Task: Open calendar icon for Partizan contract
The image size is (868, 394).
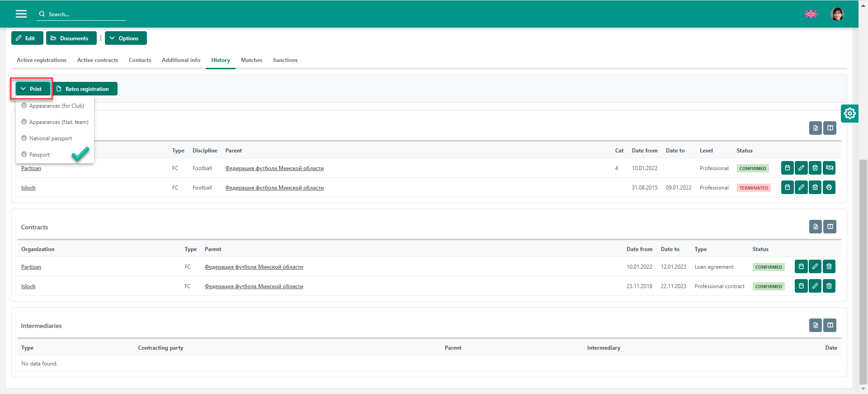Action: (x=801, y=266)
